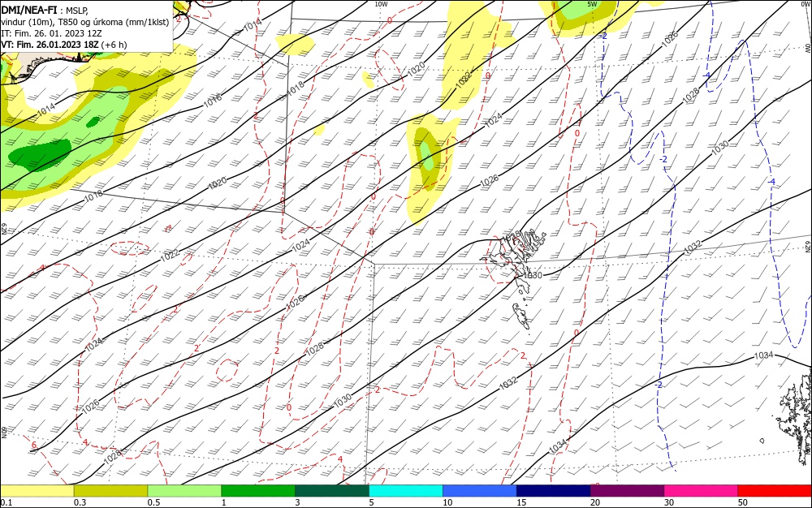Click the '20' legend value label

[x=595, y=502]
